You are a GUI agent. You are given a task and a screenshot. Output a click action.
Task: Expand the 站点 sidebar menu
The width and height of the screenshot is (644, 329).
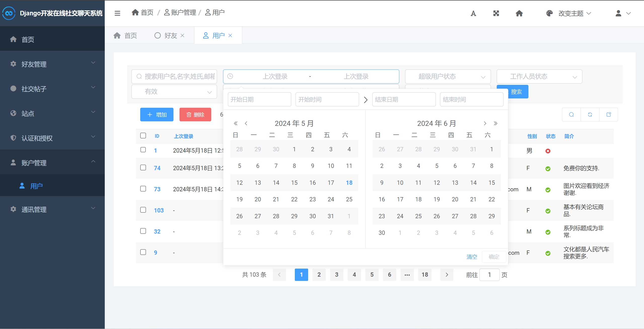pos(52,113)
